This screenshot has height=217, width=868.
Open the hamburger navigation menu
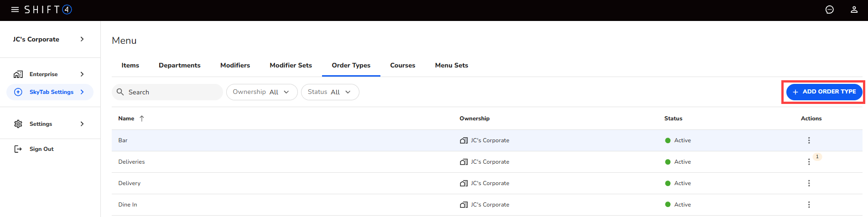tap(15, 10)
